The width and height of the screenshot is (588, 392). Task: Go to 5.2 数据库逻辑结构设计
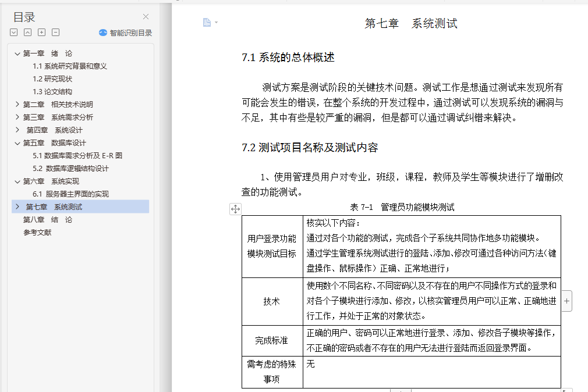tap(70, 169)
